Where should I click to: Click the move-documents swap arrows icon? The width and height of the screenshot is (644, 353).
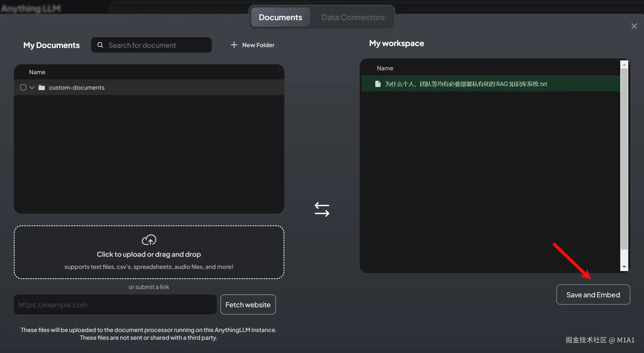point(322,210)
